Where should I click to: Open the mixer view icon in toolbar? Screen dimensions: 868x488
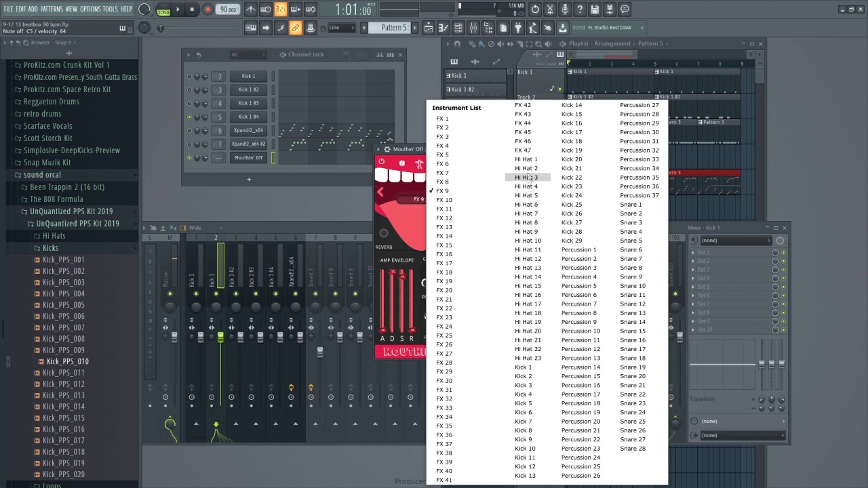click(473, 28)
